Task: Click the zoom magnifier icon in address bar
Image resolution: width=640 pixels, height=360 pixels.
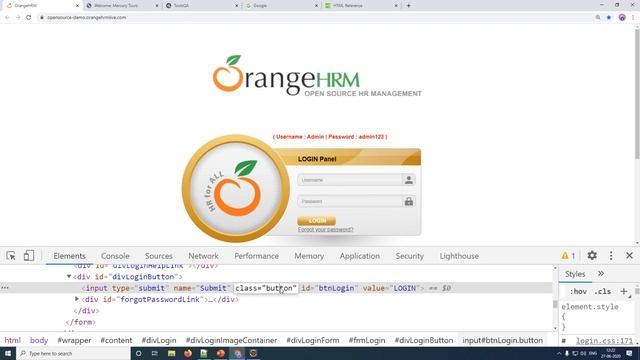Action: (x=598, y=18)
